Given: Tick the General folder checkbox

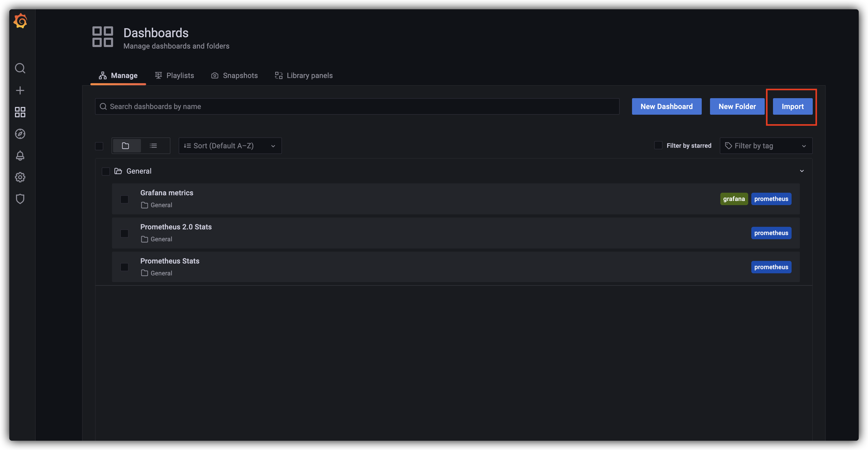Looking at the screenshot, I should tap(106, 171).
